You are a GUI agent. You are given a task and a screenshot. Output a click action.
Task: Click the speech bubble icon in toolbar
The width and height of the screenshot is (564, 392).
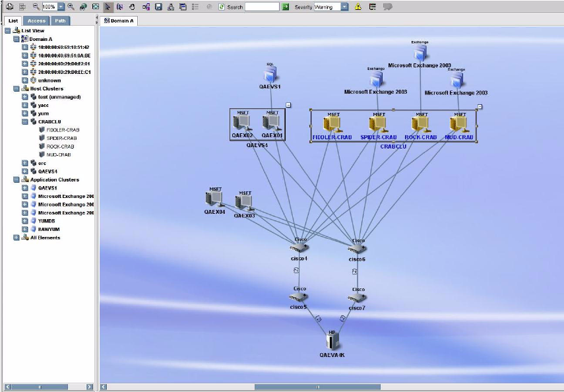[387, 7]
